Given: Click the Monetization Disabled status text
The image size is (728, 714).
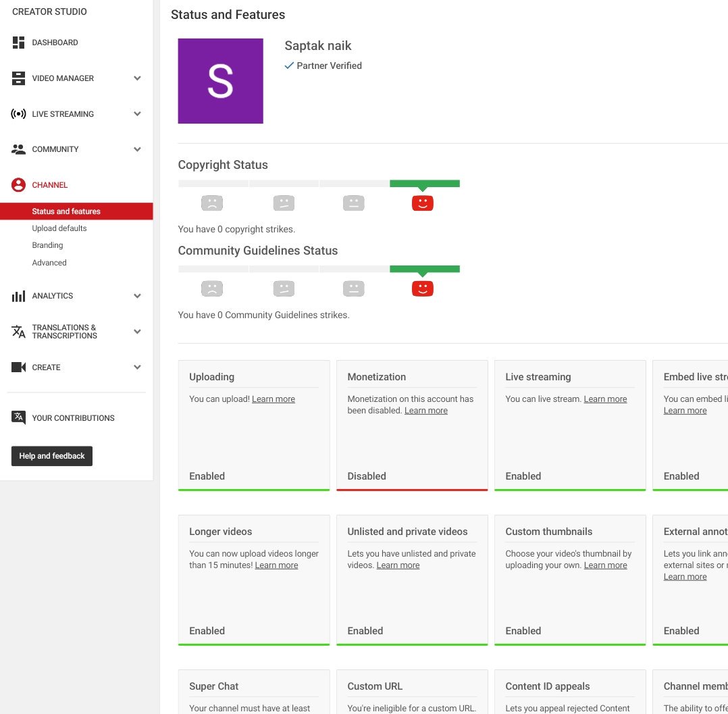Looking at the screenshot, I should [x=367, y=476].
